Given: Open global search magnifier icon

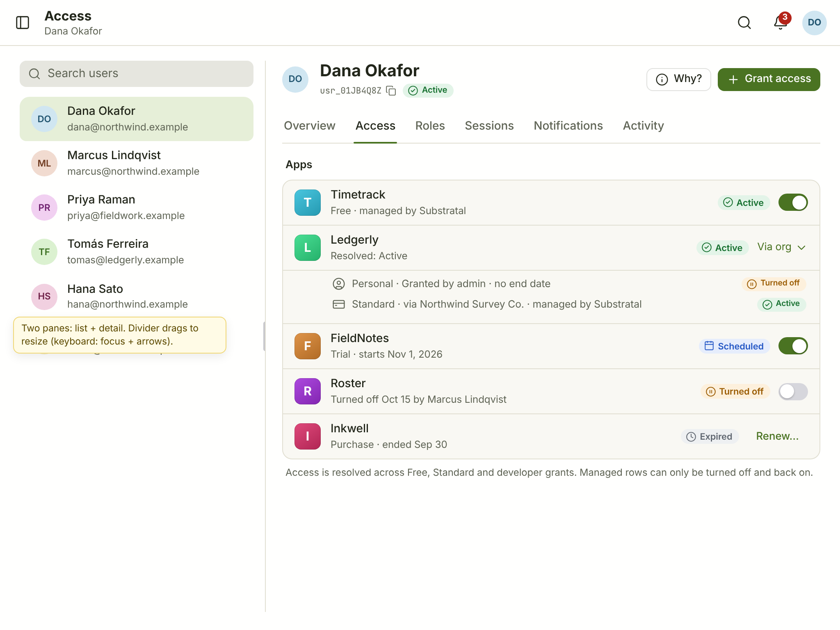Looking at the screenshot, I should 744,23.
